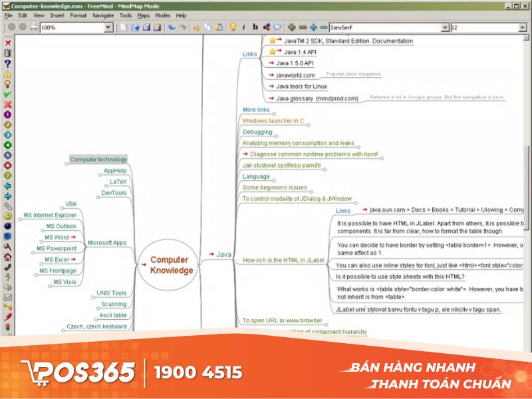The height and width of the screenshot is (399, 532).
Task: Click the Save As floppy icon
Action: point(157,27)
